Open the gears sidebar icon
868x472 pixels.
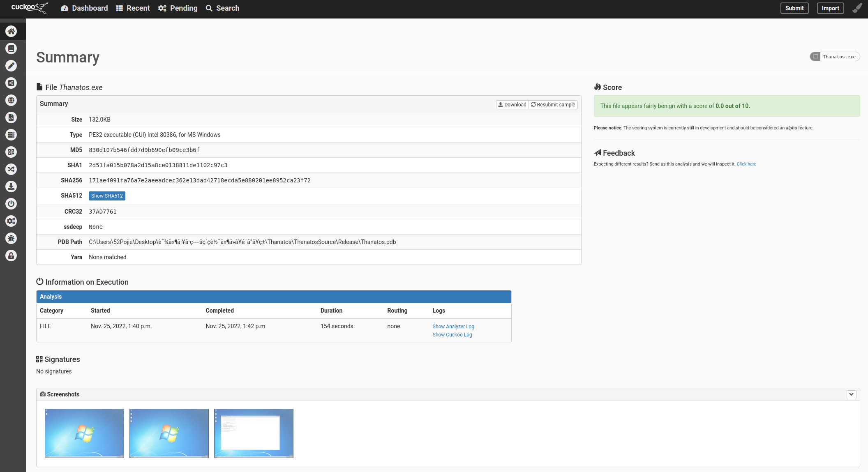pos(11,221)
